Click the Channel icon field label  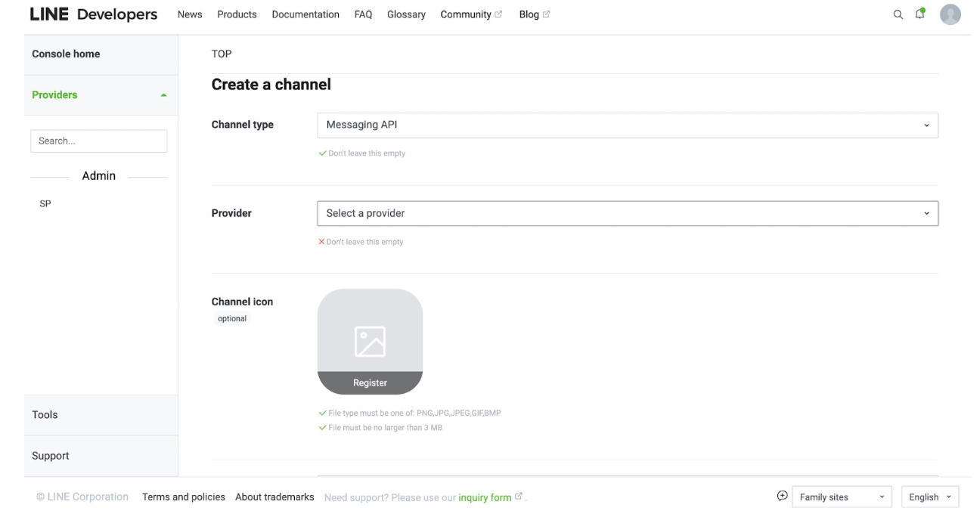click(x=242, y=302)
